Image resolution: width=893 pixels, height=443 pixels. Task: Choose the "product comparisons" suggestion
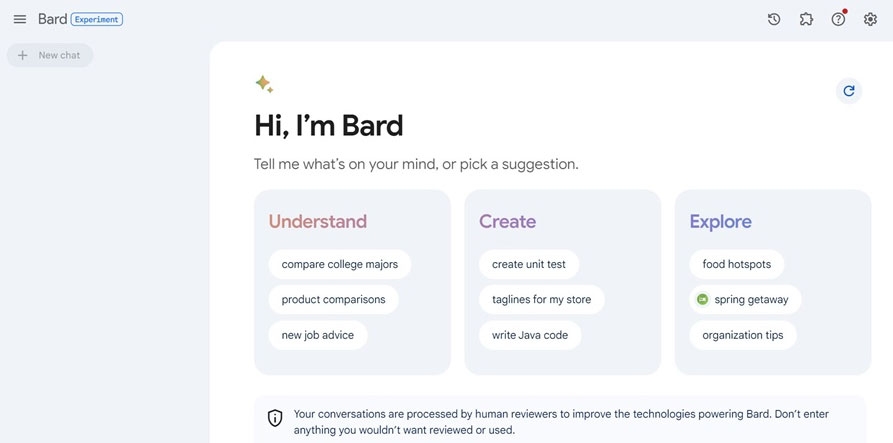click(x=333, y=299)
